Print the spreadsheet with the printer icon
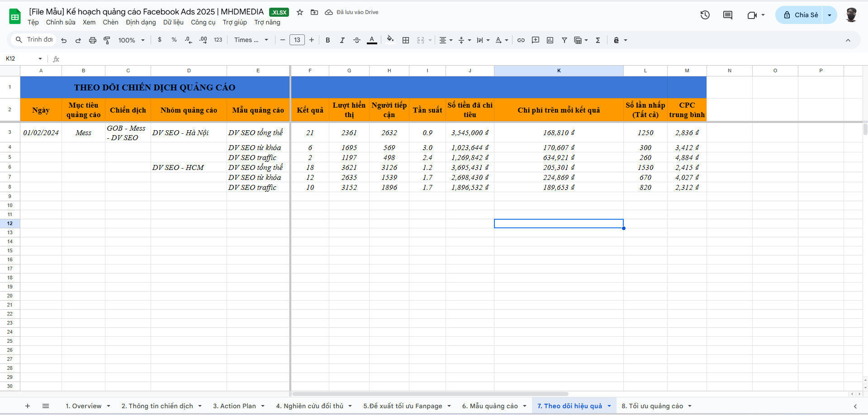The height and width of the screenshot is (415, 868). point(93,40)
